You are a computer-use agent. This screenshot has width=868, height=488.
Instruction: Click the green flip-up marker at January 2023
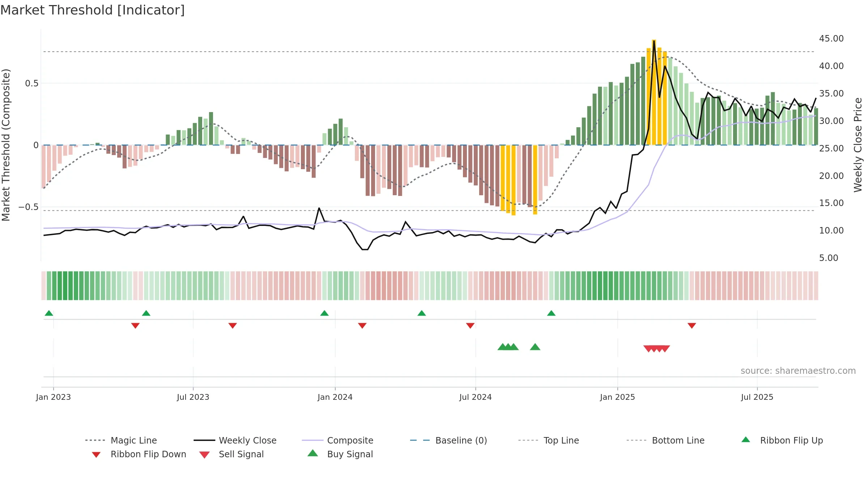coord(49,313)
